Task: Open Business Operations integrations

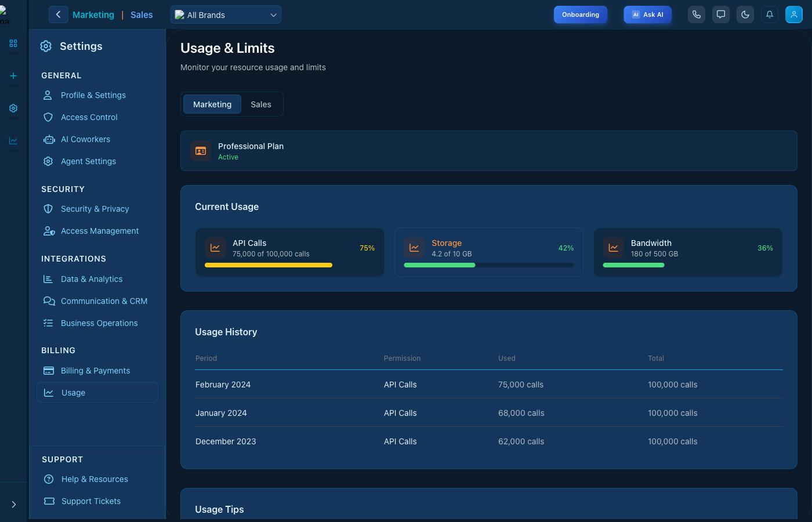Action: pos(97,323)
